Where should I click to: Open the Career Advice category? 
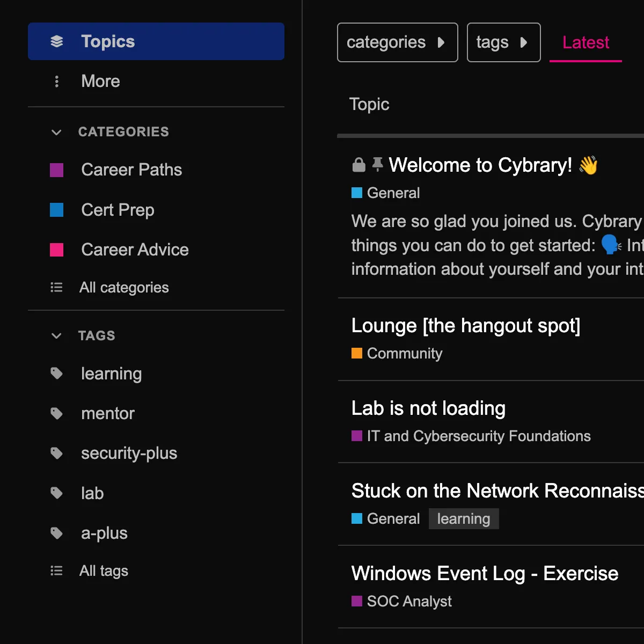click(x=156, y=250)
